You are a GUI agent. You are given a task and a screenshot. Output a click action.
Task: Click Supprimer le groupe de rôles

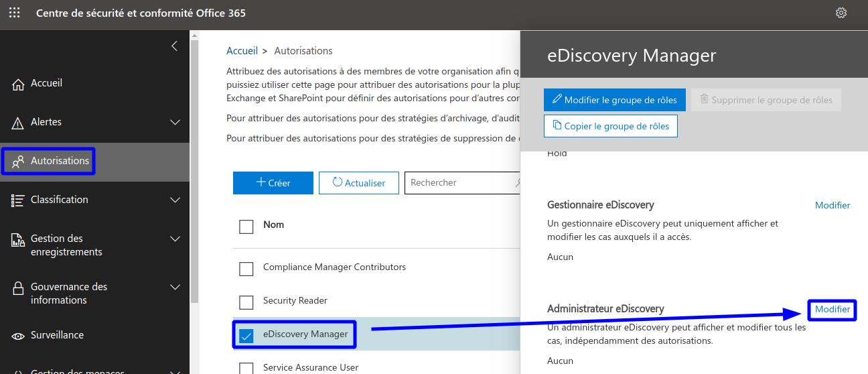[766, 100]
